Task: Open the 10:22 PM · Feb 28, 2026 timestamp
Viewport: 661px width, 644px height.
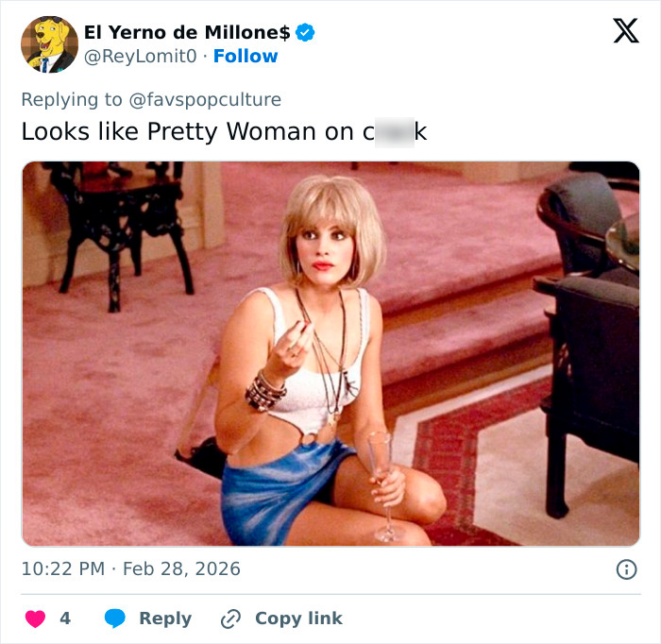Action: point(131,568)
